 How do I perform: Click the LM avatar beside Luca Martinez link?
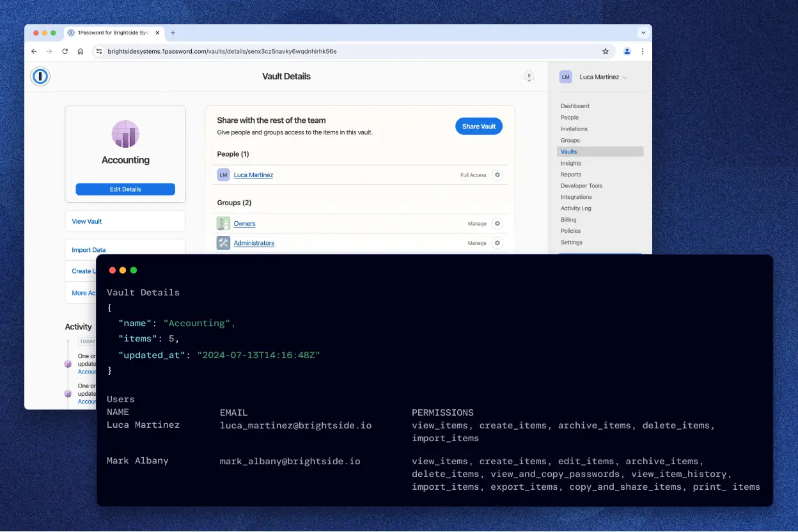(223, 175)
